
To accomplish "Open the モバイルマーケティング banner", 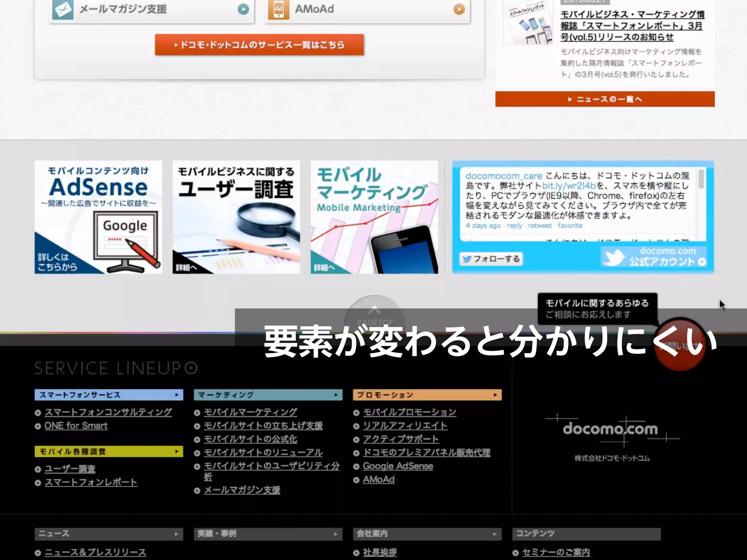I will 374,217.
